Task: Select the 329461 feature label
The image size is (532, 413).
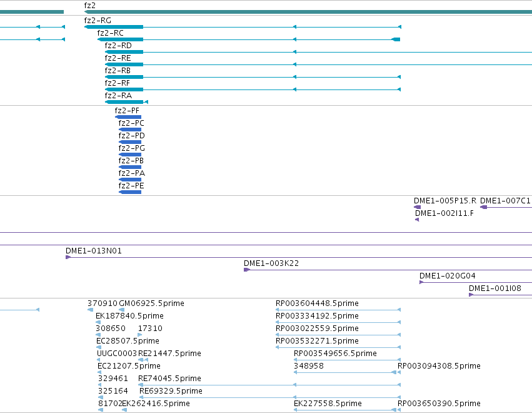Action: (113, 379)
